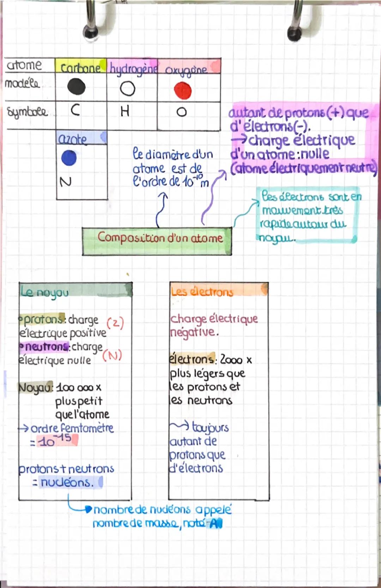Select the "Le noyau" box header
381x588 pixels.
coord(75,291)
